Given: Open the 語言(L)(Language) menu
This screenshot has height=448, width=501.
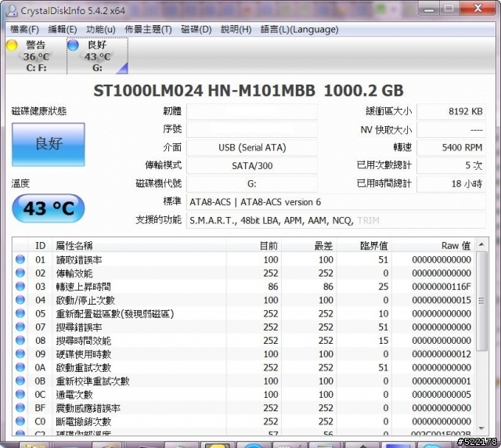Looking at the screenshot, I should click(299, 30).
